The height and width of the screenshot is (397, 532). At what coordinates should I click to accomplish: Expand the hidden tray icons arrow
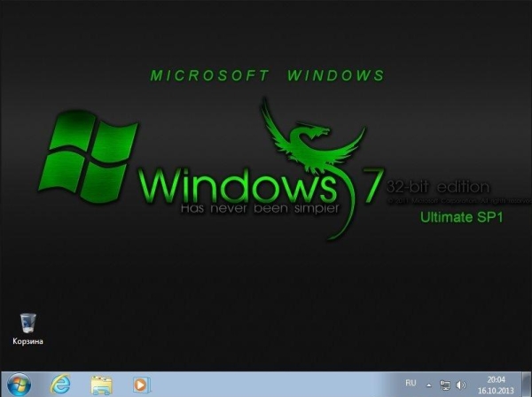click(x=429, y=385)
